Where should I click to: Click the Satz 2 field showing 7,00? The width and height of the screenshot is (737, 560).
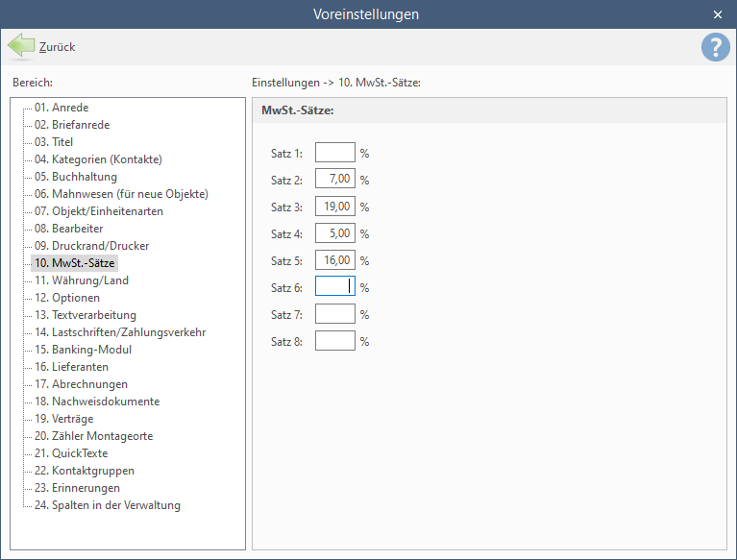click(335, 179)
